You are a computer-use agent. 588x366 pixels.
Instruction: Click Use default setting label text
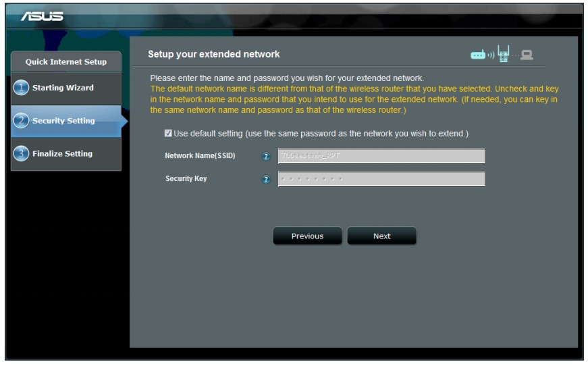321,134
